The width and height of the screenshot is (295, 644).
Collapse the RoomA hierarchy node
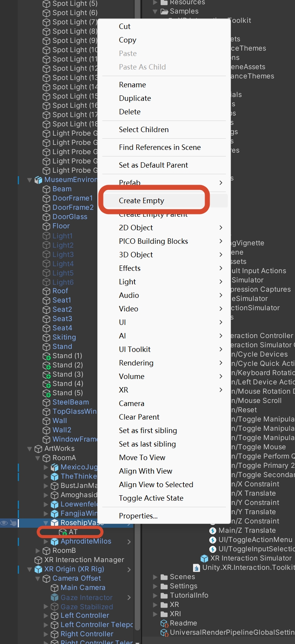(37, 458)
